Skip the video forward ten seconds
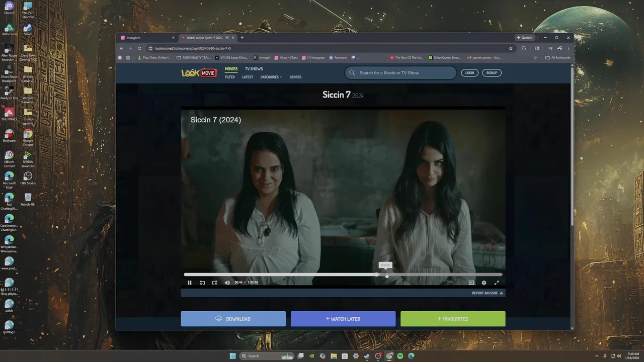This screenshot has height=362, width=644. pos(215,283)
